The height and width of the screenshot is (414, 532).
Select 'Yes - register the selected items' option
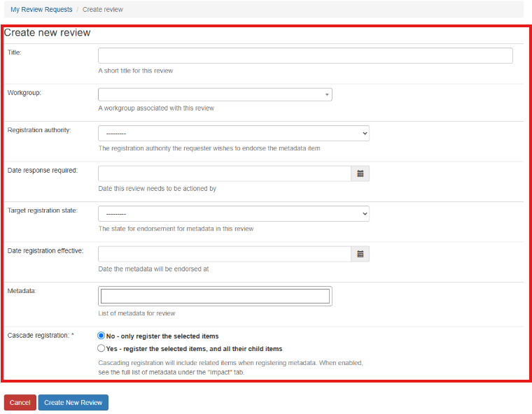point(101,348)
